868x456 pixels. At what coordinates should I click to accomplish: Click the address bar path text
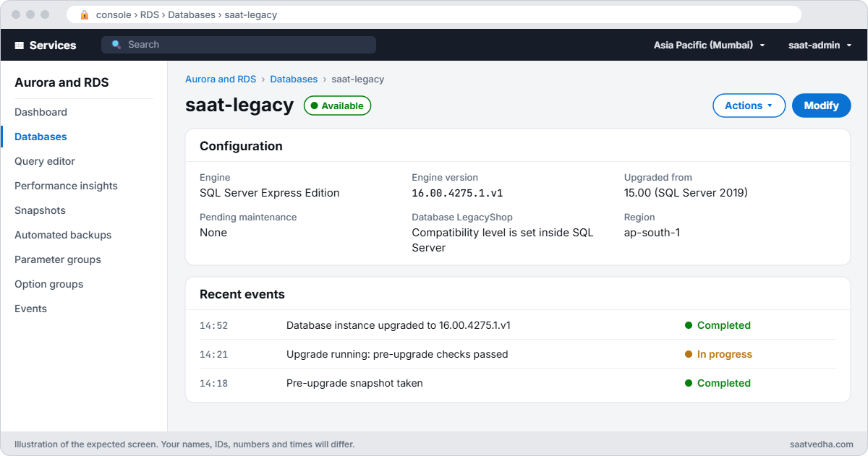[187, 14]
